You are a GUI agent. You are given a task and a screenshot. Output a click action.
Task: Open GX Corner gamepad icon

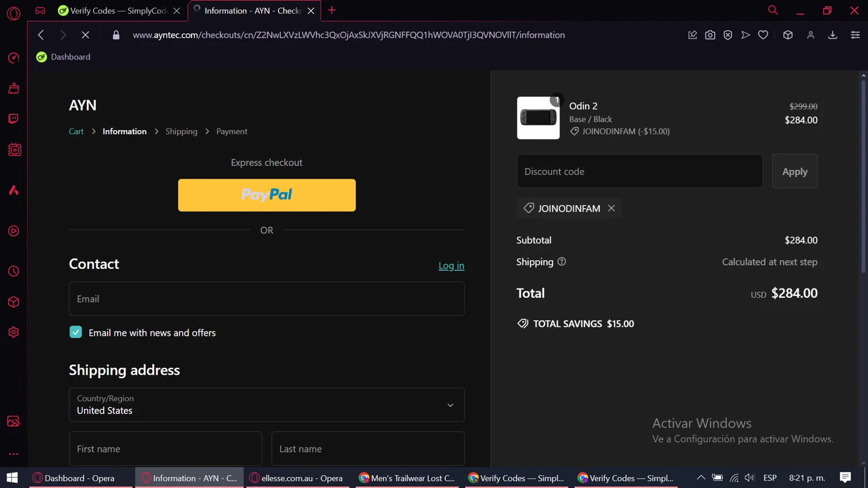coord(40,10)
